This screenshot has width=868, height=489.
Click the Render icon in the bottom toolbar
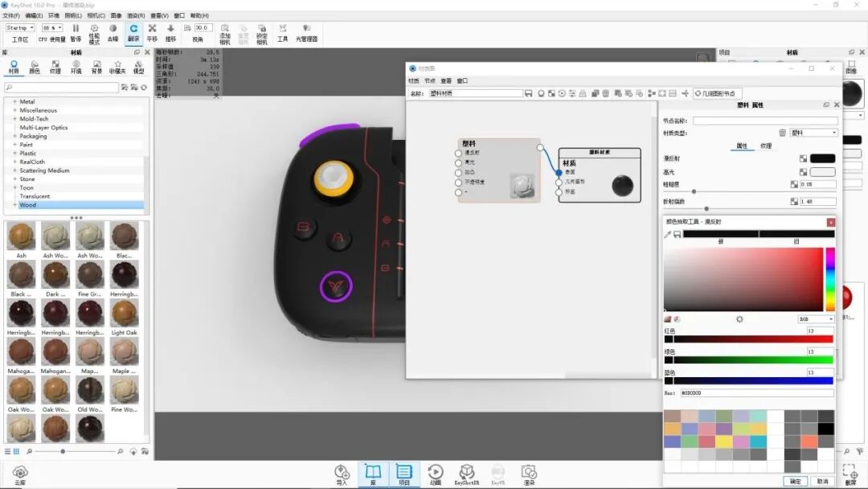click(528, 473)
